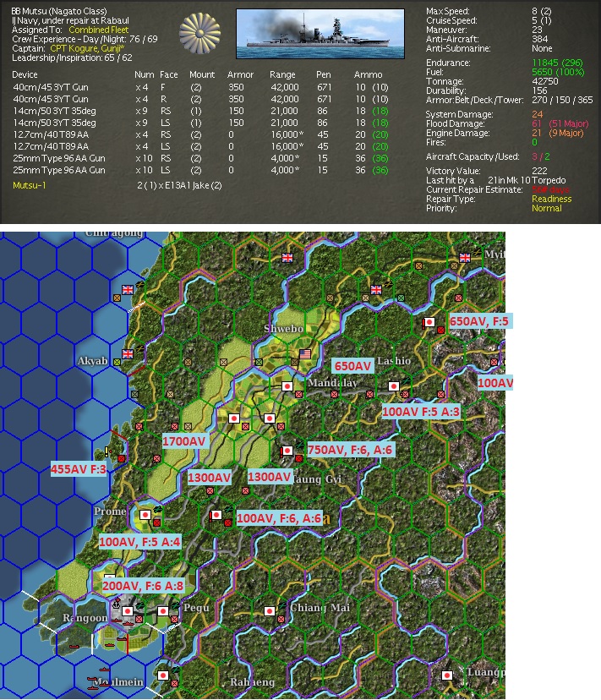Click the Flood Damage value 61 (51 Major)
Viewport: 601px width, 700px height.
point(560,123)
